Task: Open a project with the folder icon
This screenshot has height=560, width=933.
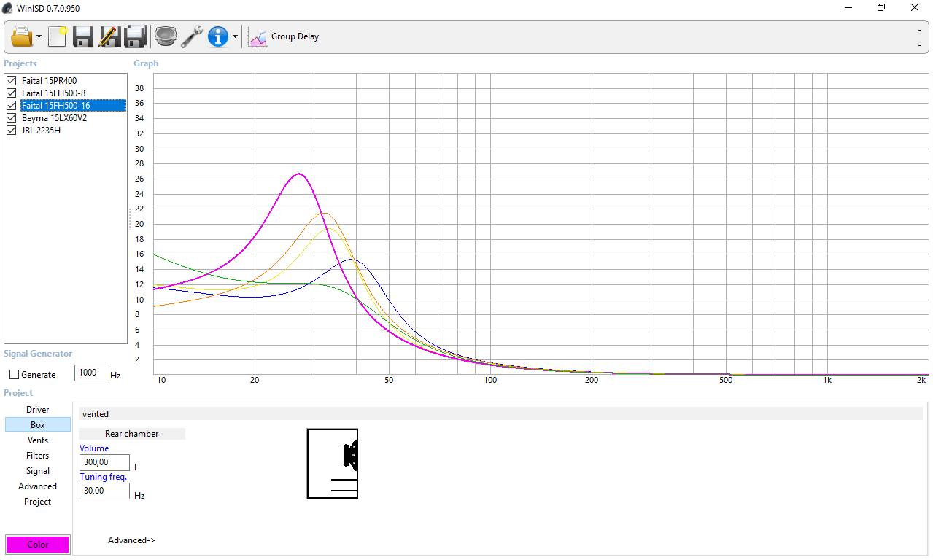Action: pos(22,36)
